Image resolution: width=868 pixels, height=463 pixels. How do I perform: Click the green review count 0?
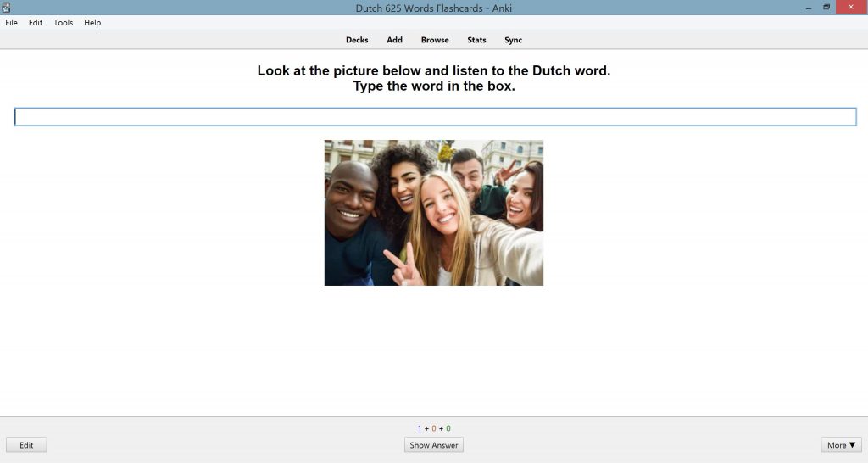pyautogui.click(x=448, y=429)
